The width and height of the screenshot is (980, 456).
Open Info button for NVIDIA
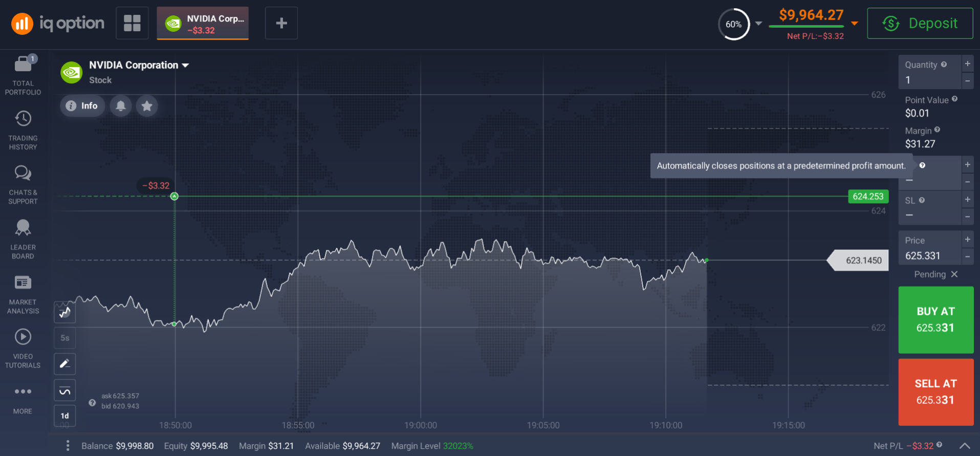coord(82,106)
